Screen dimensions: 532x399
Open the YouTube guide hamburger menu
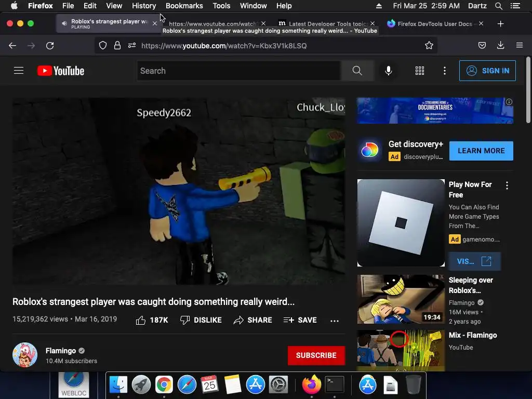pyautogui.click(x=19, y=71)
